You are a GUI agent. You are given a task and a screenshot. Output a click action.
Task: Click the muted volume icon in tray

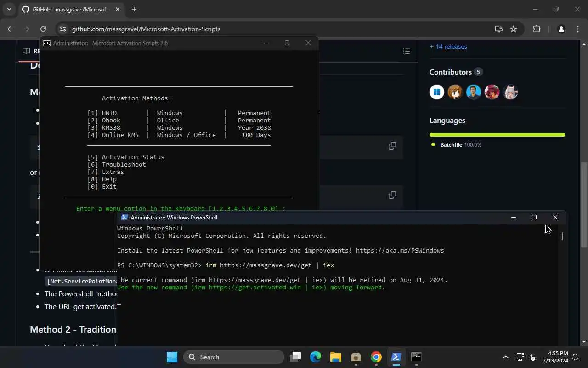click(532, 357)
